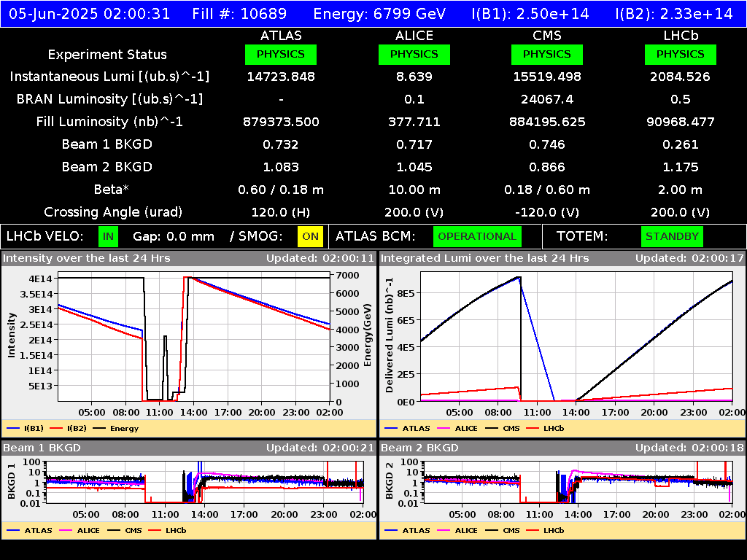747x560 pixels.
Task: Click the TOTEM STANDBY indicator
Action: pyautogui.click(x=672, y=237)
